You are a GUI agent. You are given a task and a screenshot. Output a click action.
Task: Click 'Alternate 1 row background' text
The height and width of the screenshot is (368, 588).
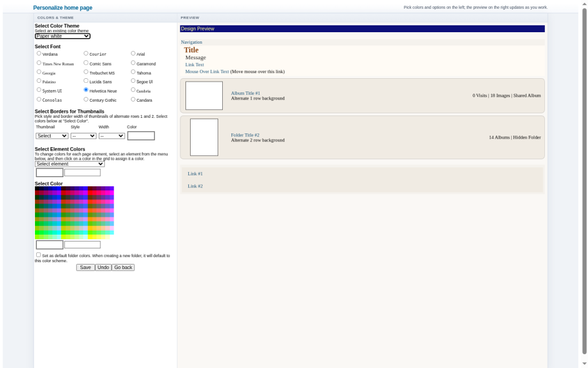point(258,98)
